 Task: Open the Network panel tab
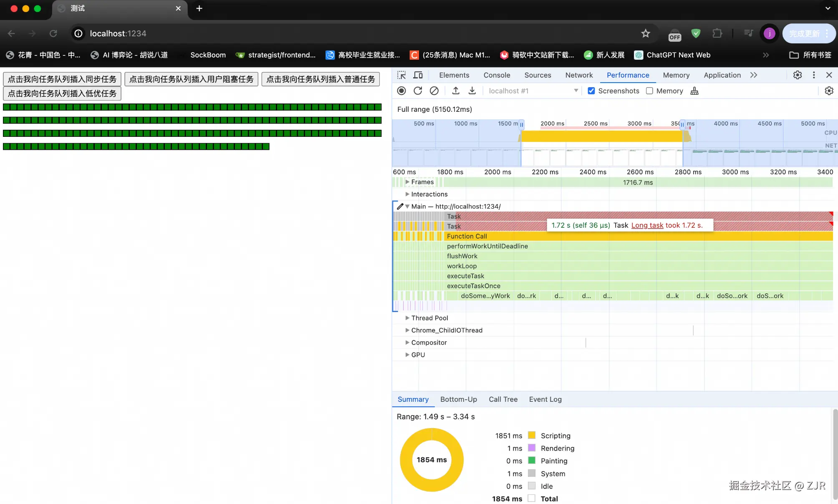click(579, 75)
